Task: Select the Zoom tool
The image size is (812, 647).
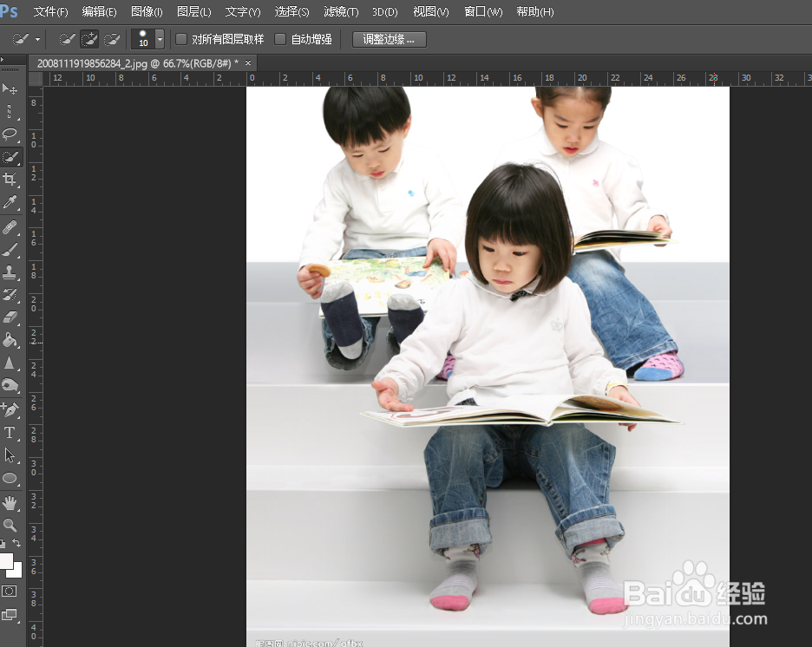Action: [x=11, y=524]
